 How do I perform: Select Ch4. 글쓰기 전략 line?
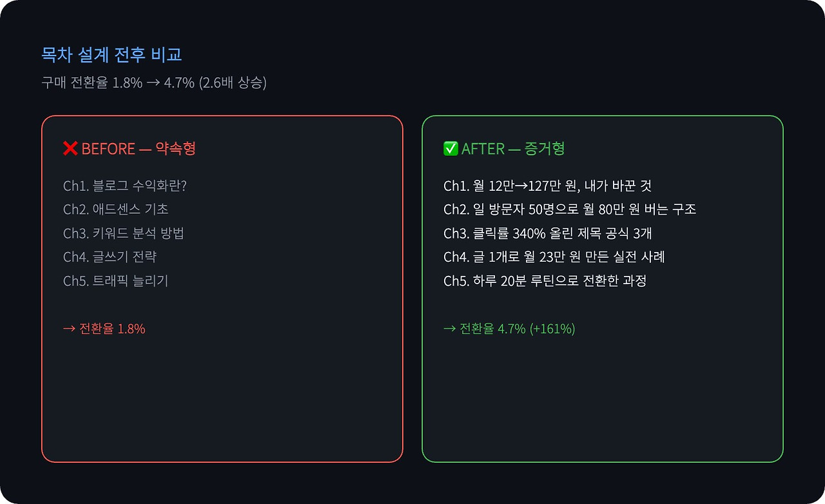(x=110, y=257)
